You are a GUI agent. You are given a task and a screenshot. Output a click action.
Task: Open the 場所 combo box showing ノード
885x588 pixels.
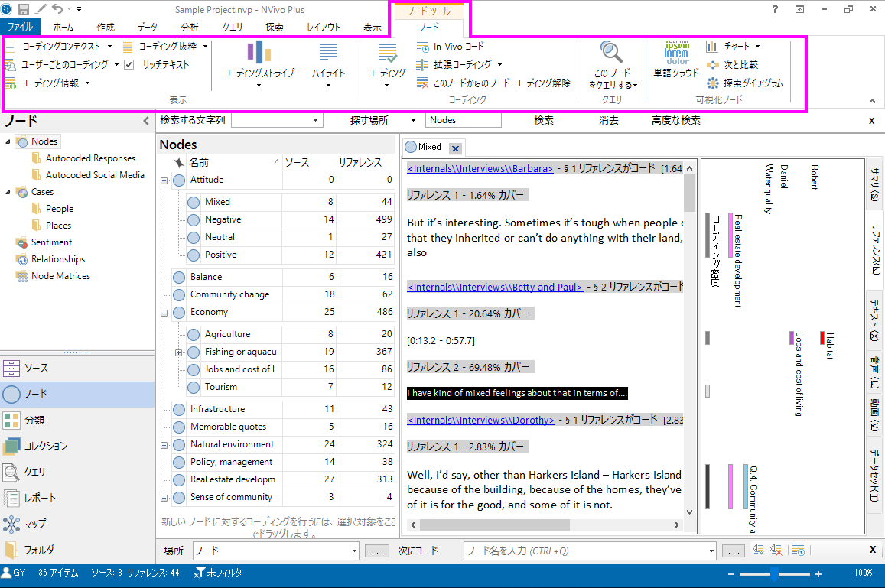[276, 551]
